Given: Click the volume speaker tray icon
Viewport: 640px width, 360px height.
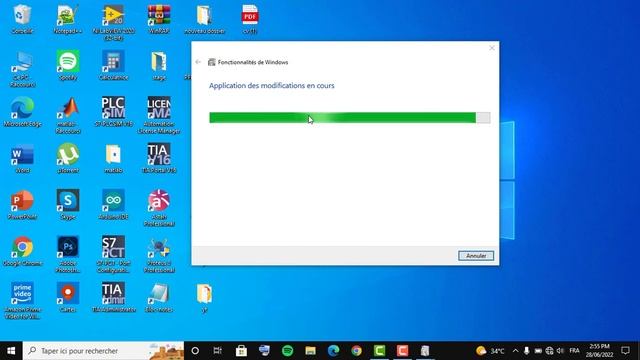Looking at the screenshot, I should click(560, 351).
